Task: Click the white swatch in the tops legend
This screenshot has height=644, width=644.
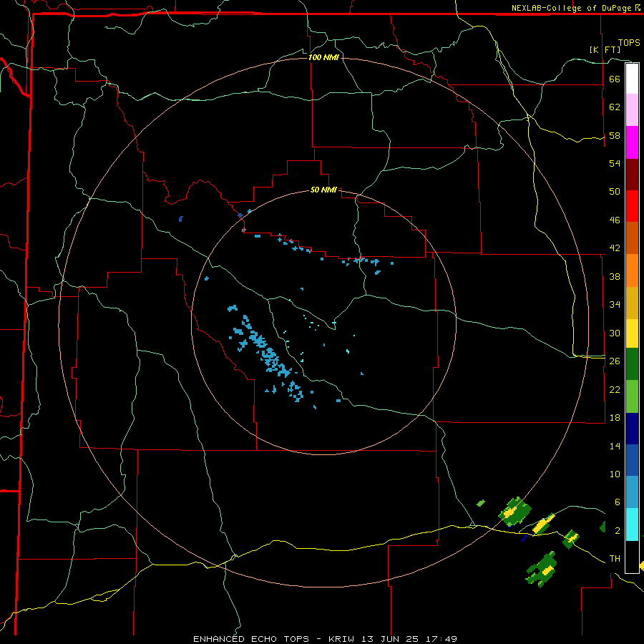Action: pyautogui.click(x=632, y=79)
